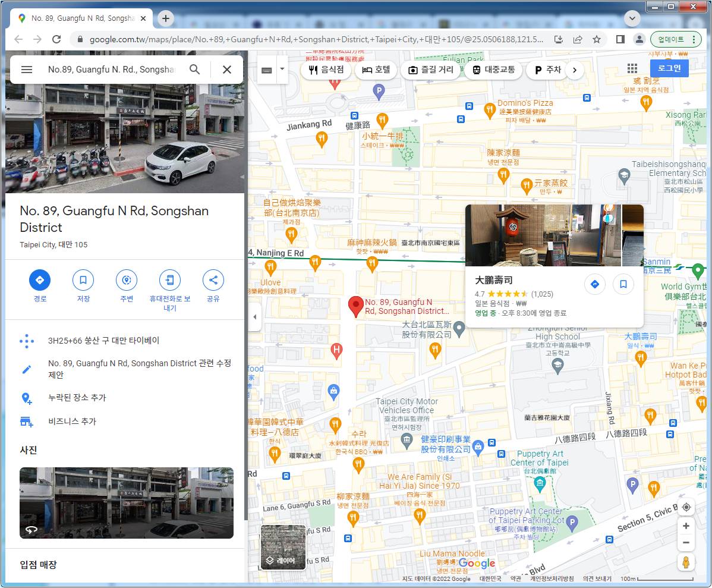The image size is (712, 588).
Task: Open the hamburger menu in search box
Action: [27, 70]
